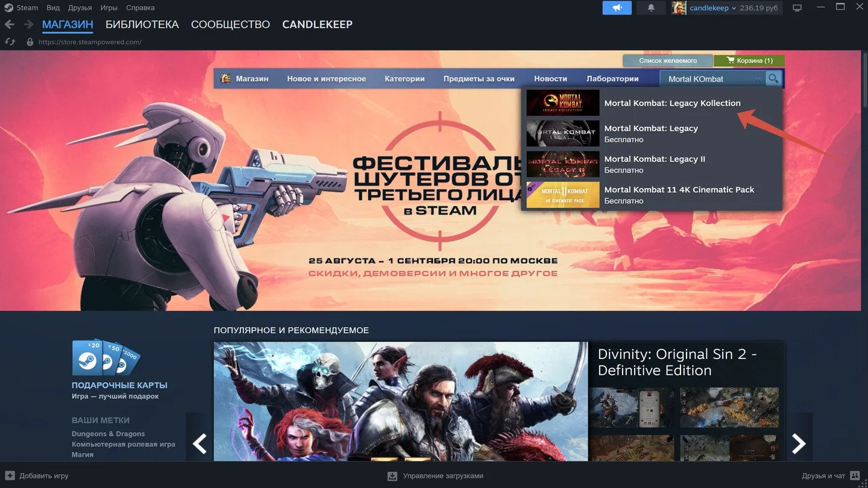Go back with the left arrow
This screenshot has width=868, height=488.
[x=10, y=25]
